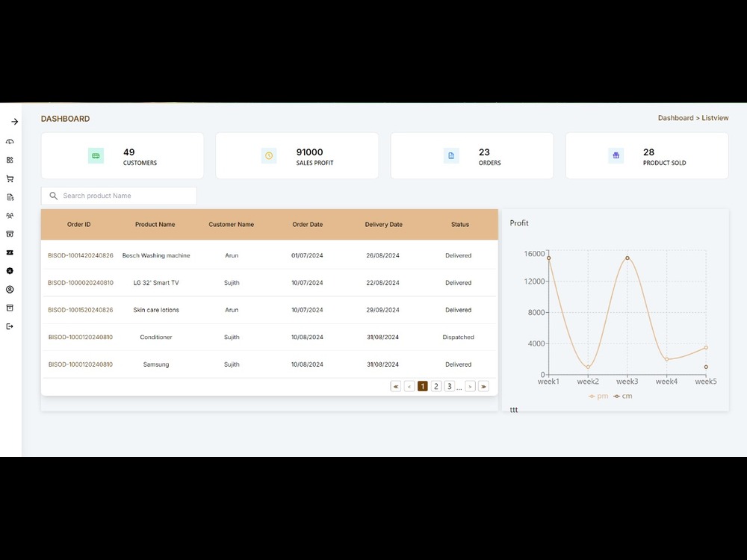Click the Bosch Washing machine product name
This screenshot has width=747, height=560.
tap(156, 255)
